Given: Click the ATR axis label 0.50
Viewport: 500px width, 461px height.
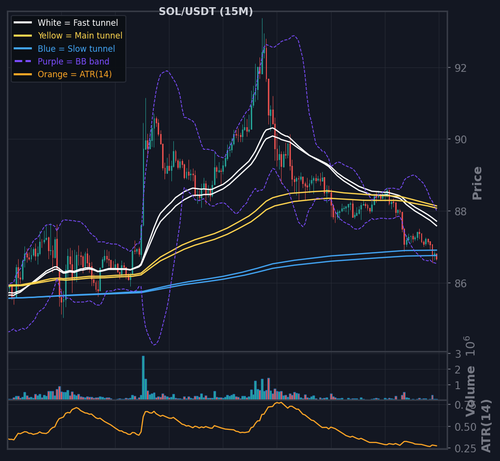Looking at the screenshot, I should (465, 427).
